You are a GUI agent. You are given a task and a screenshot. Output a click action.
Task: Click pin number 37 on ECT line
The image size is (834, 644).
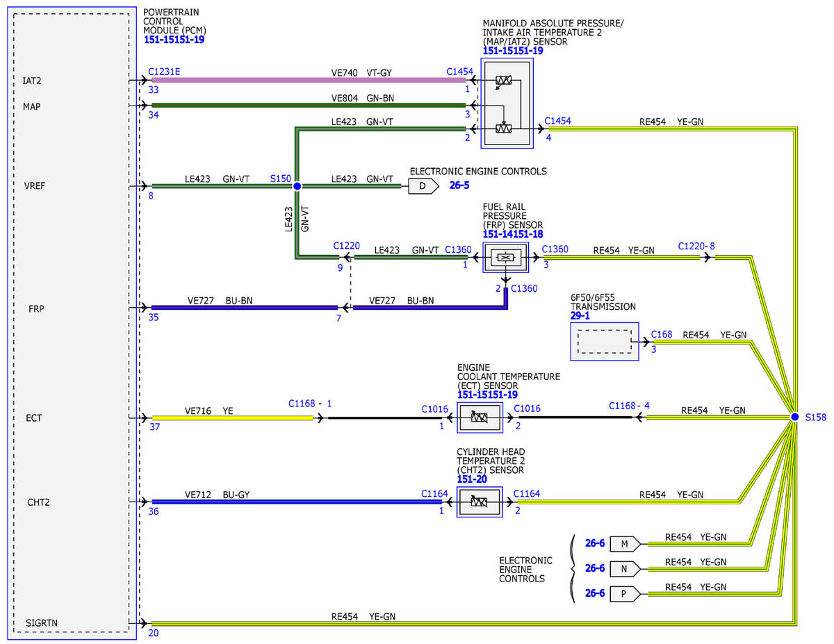[x=154, y=428]
